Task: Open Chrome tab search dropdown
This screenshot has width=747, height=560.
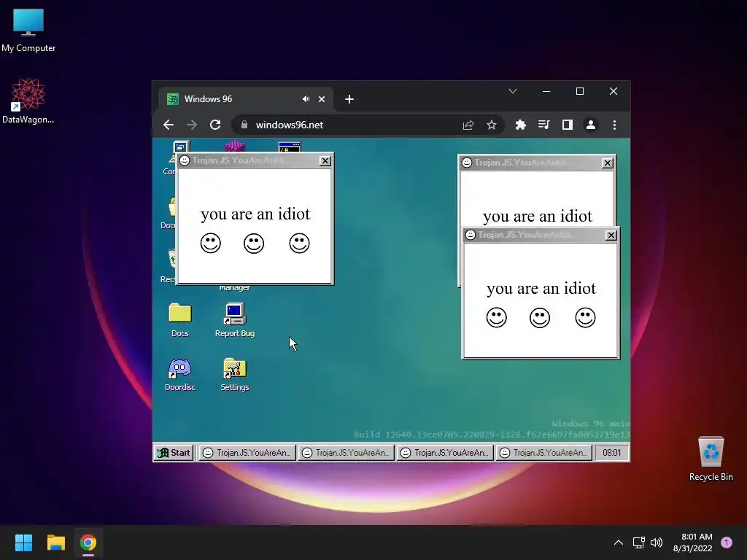Action: 513,91
